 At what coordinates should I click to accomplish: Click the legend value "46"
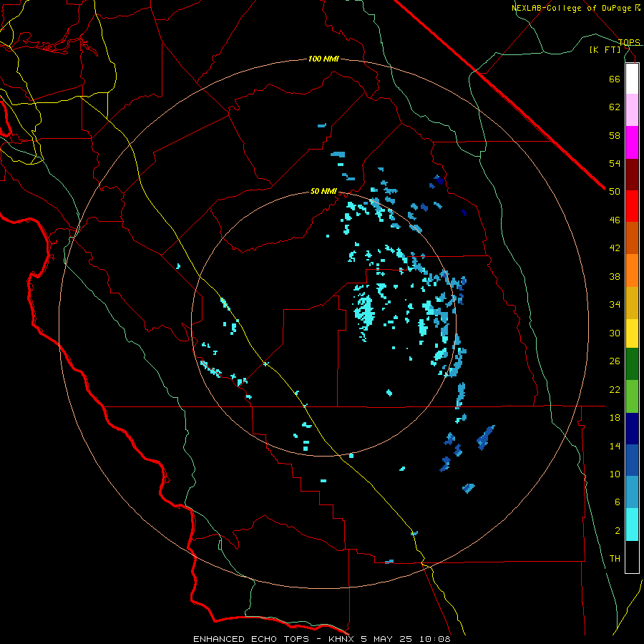click(615, 220)
